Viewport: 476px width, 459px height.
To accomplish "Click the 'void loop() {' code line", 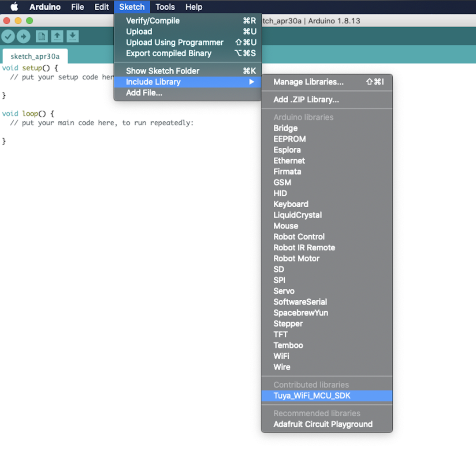I will [x=28, y=114].
